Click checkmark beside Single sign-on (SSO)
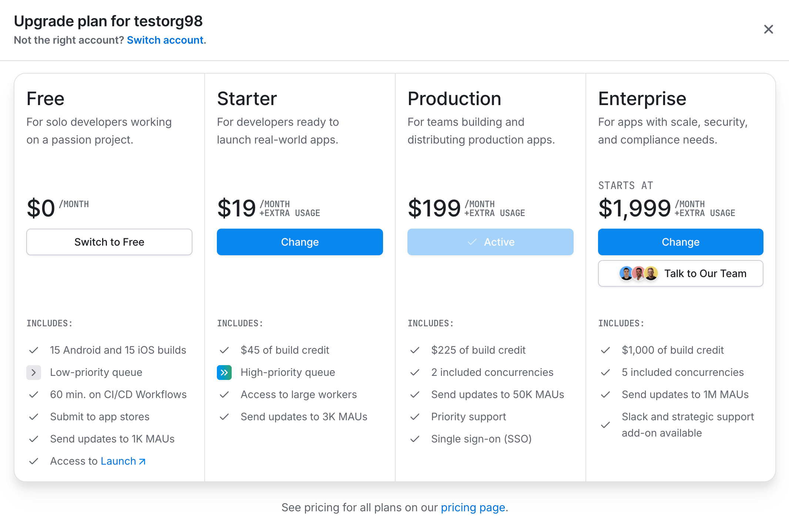This screenshot has width=789, height=532. pos(415,439)
